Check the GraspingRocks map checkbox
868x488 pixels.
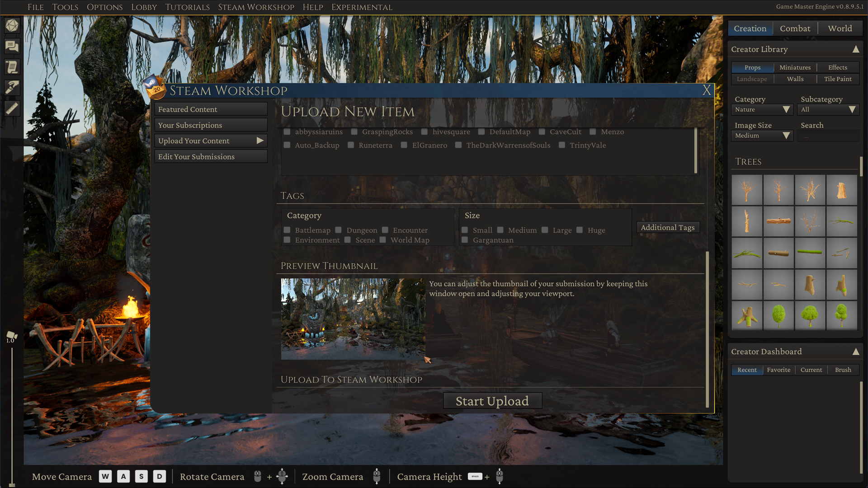[354, 132]
